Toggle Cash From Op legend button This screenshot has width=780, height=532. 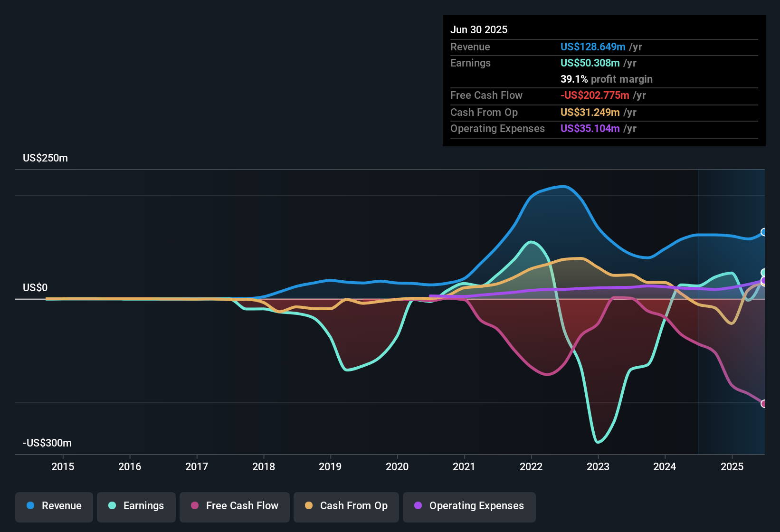point(346,506)
